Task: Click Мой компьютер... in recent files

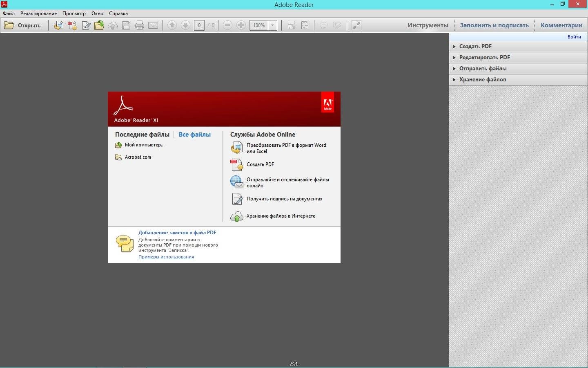Action: [145, 145]
